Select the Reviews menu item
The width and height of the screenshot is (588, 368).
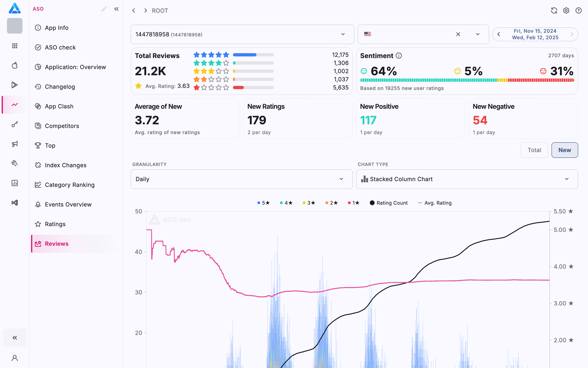click(76, 244)
